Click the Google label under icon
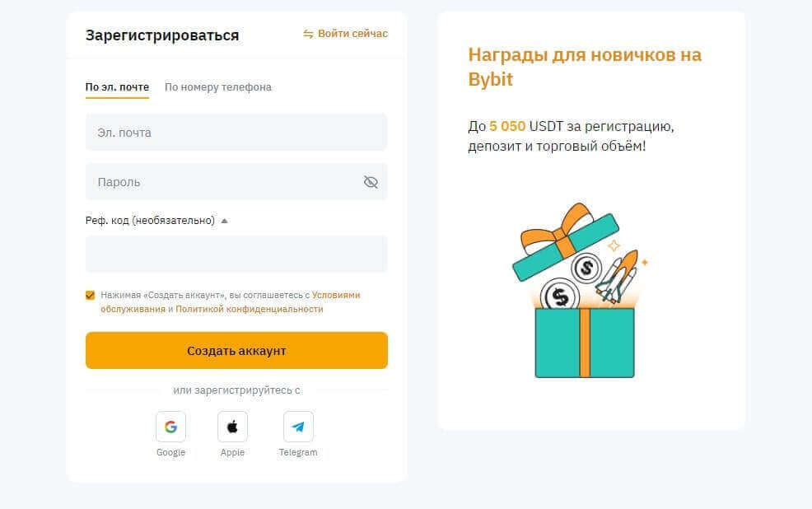Image resolution: width=812 pixels, height=509 pixels. (x=171, y=452)
